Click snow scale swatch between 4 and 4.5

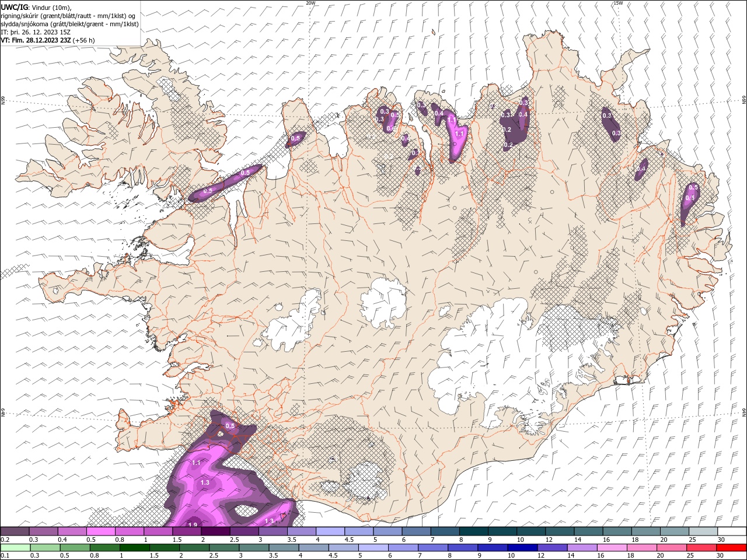[330, 531]
